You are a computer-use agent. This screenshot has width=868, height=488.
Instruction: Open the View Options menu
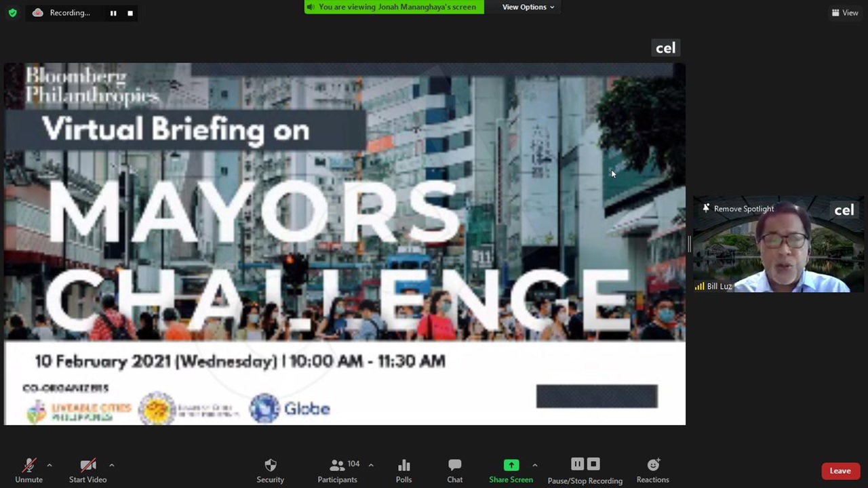[x=528, y=7]
